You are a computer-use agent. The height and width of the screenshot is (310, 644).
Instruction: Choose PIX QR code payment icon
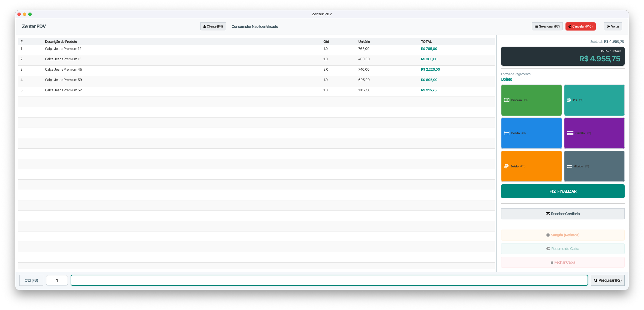pos(569,100)
